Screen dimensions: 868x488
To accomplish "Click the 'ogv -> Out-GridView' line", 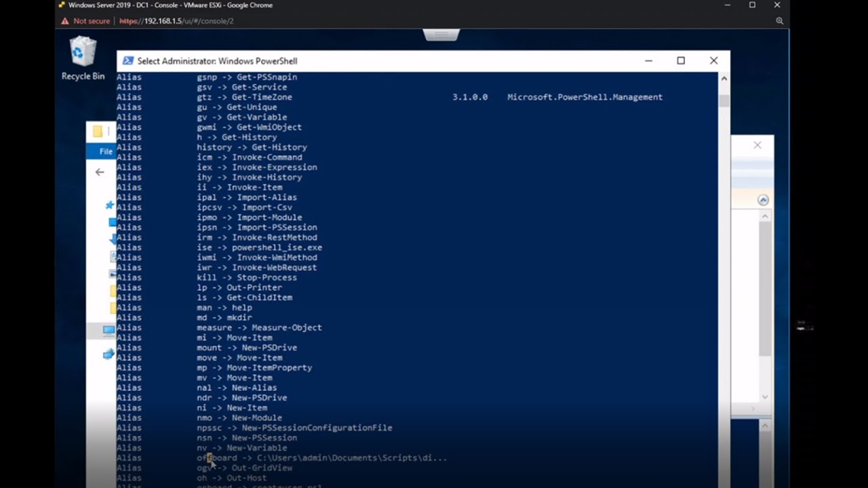I will tap(244, 468).
